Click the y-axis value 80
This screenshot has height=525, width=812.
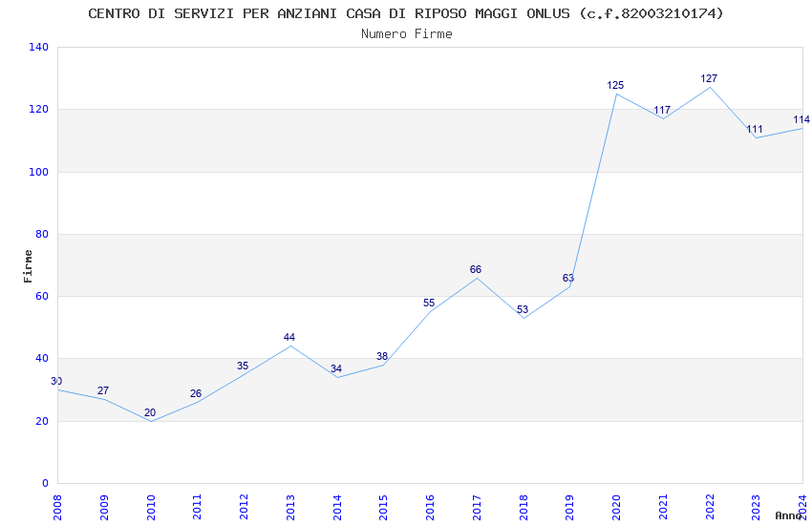pos(42,234)
